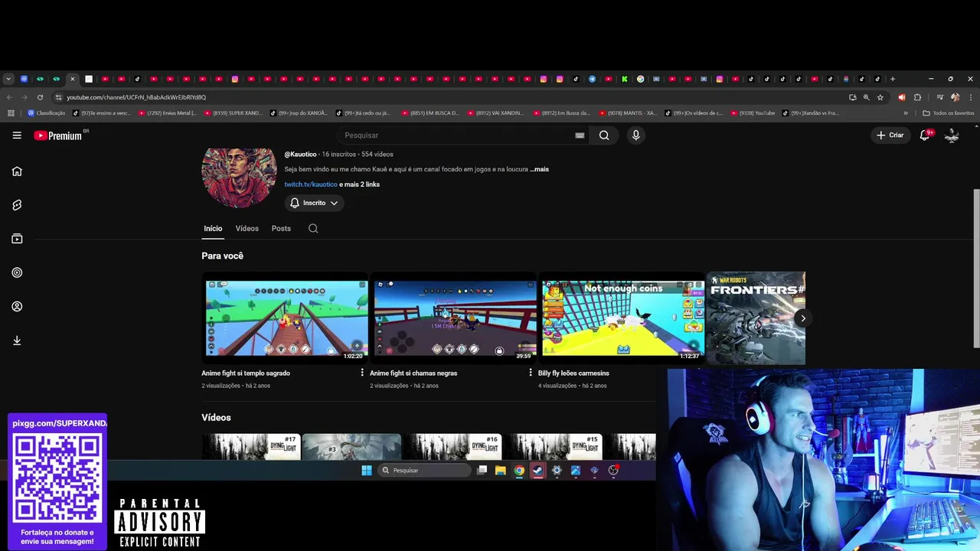Open the Inscrito subscription dropdown
Viewport: 980px width, 551px height.
click(314, 203)
